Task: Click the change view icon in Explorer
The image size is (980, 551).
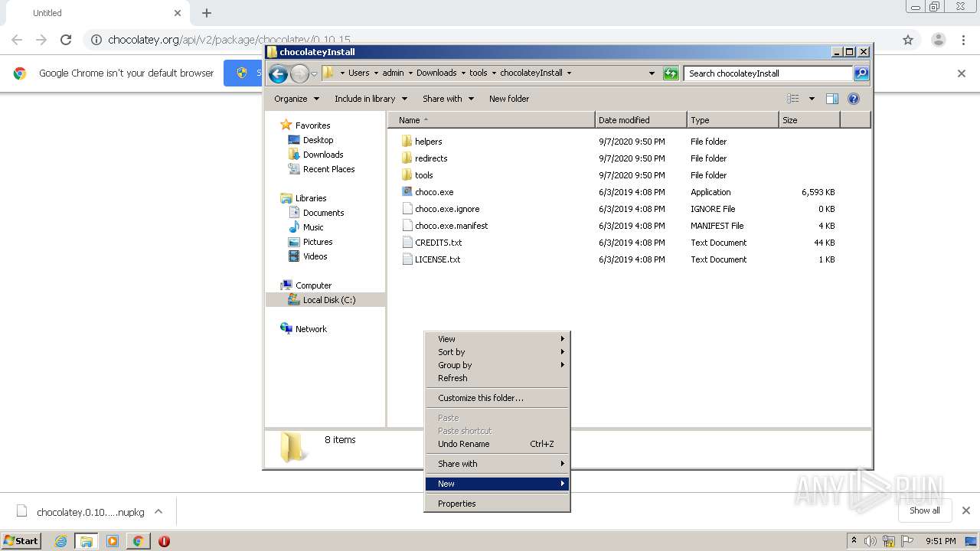Action: point(793,99)
